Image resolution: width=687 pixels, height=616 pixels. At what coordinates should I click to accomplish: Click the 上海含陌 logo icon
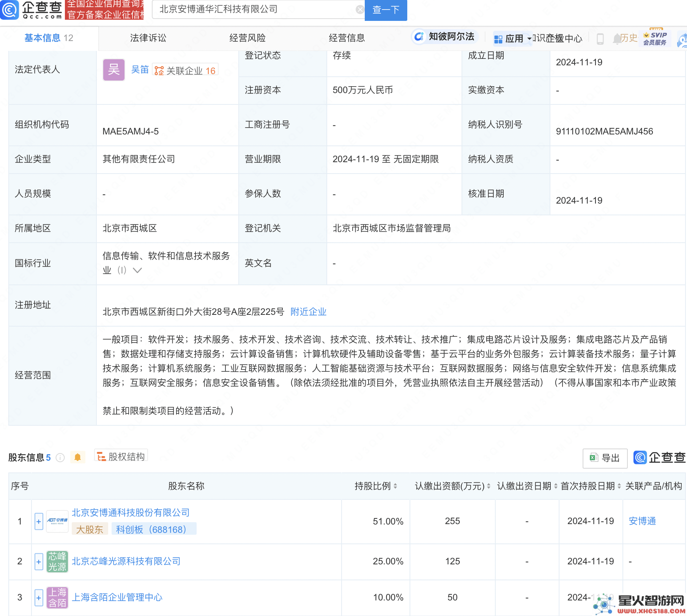click(57, 597)
